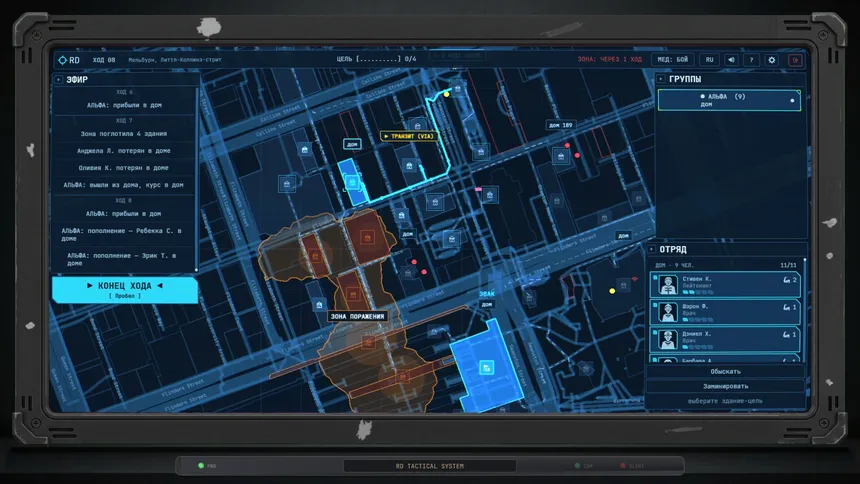Toggle selection square on Вэрон Ф. card
Image resolution: width=860 pixels, height=484 pixels.
coord(655,305)
